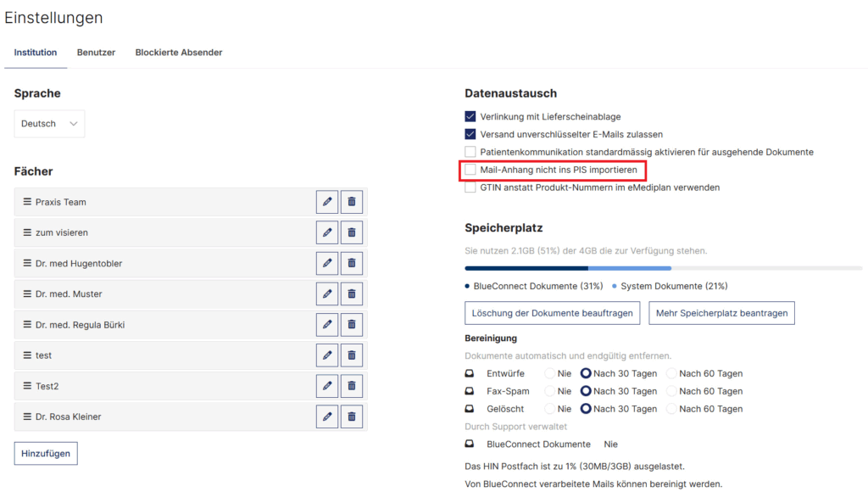Click Löschung der Dokumente beauftragen
This screenshot has width=868, height=492.
tap(553, 313)
